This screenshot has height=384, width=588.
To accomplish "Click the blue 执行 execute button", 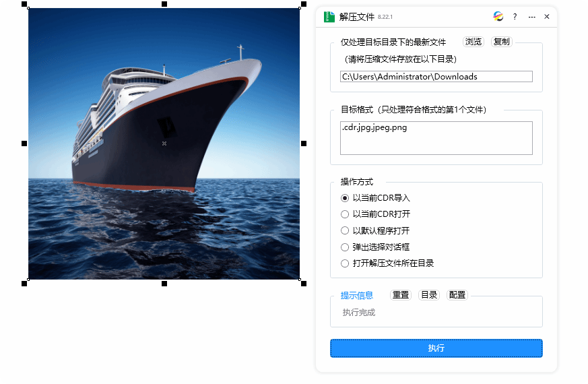I will [436, 348].
